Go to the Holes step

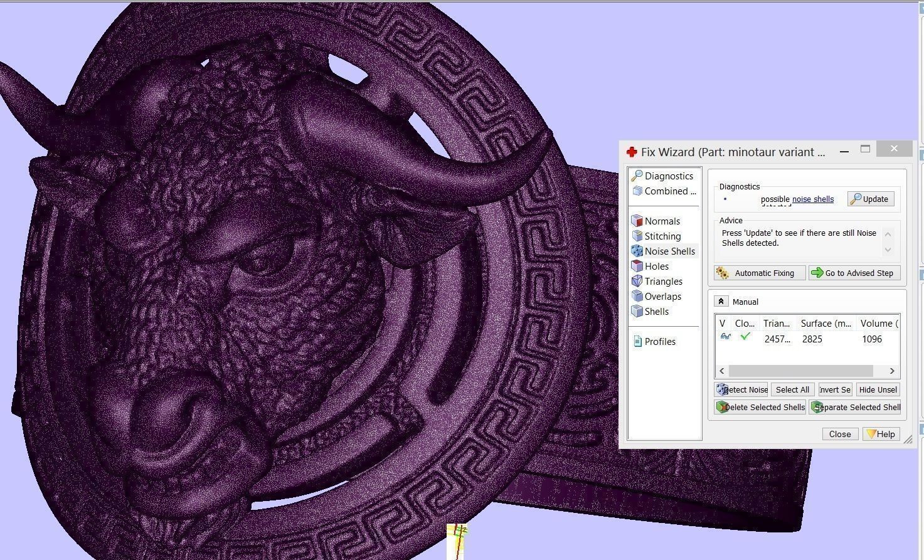coord(650,267)
